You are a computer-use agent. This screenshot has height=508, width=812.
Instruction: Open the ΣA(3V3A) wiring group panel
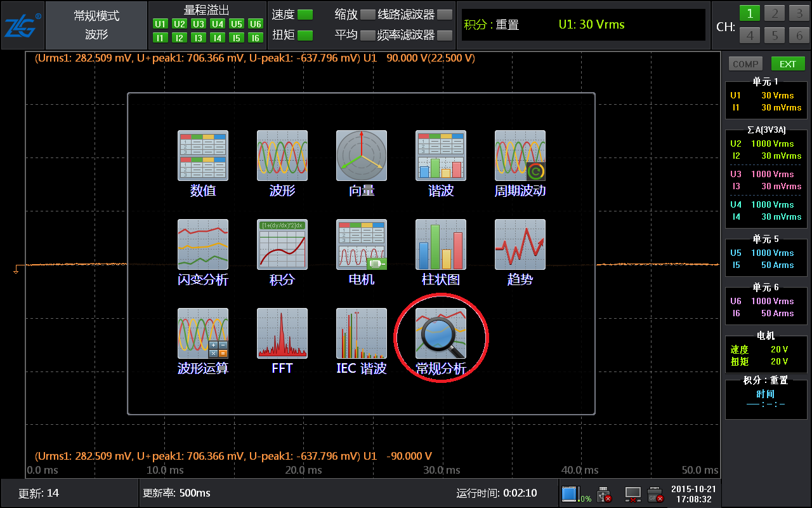[766, 178]
